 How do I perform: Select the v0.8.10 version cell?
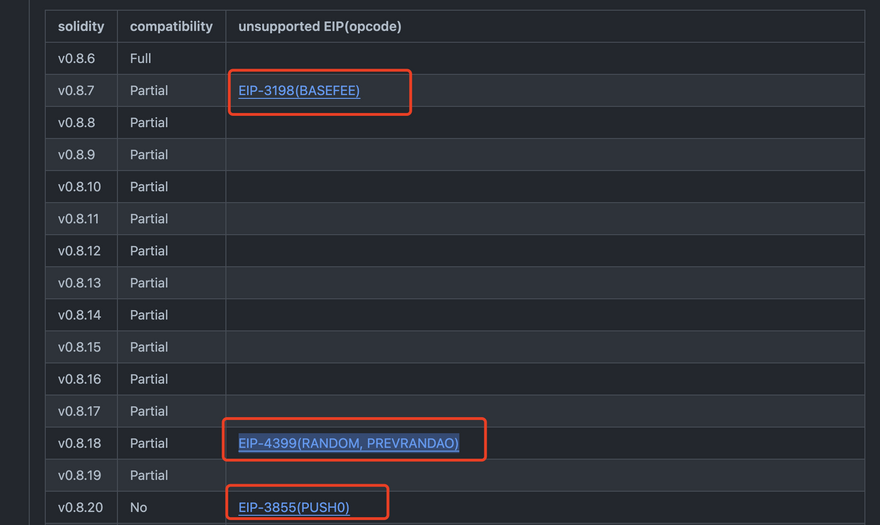pos(80,187)
